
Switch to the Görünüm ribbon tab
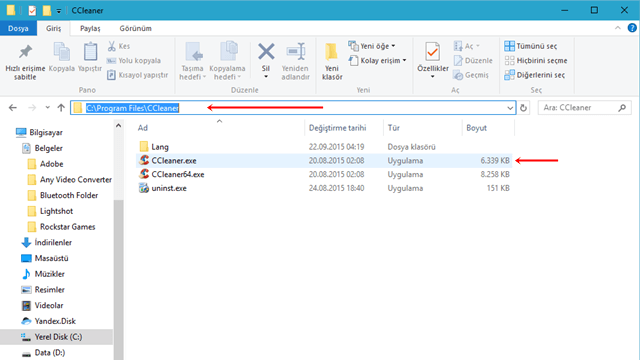(x=136, y=29)
